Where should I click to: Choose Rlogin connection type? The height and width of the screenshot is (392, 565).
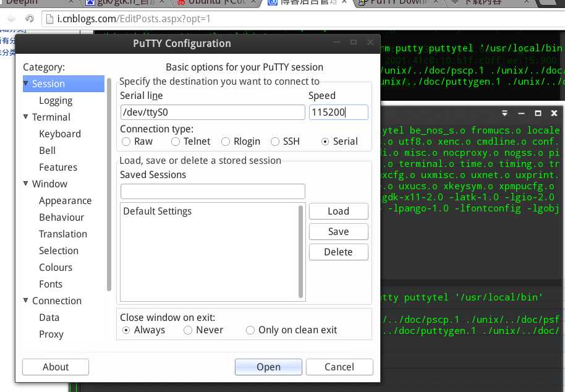pos(226,142)
